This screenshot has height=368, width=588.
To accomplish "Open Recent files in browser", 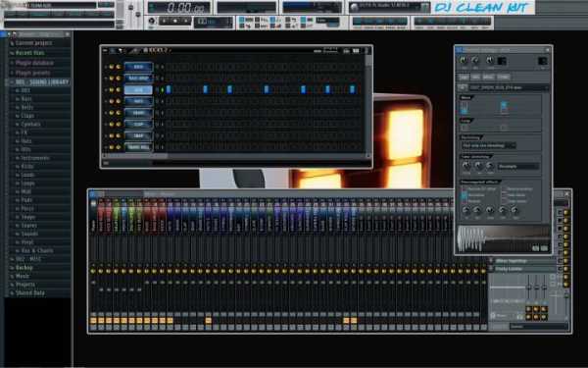I will (30, 53).
